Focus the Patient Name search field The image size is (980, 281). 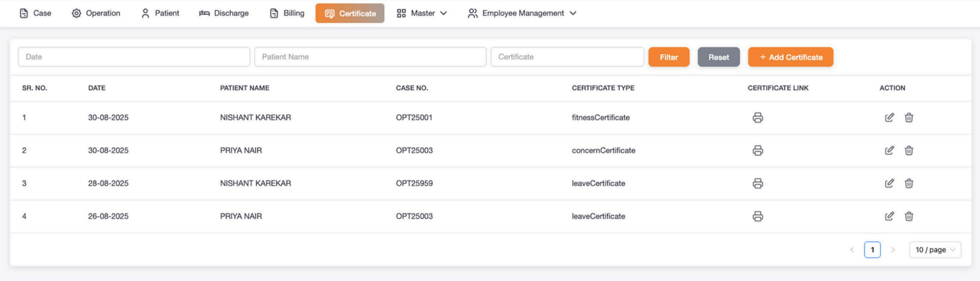pyautogui.click(x=370, y=57)
